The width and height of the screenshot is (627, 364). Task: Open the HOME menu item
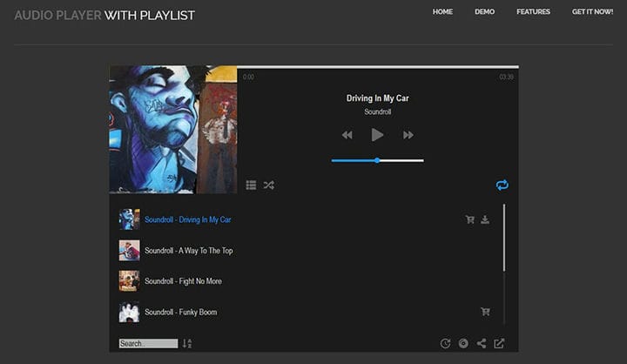tap(442, 11)
